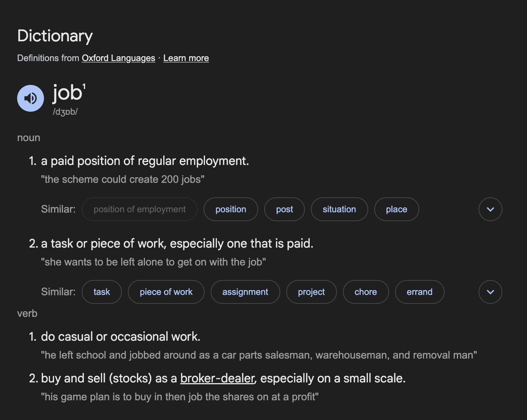Open the 'piece of work' synonym

click(x=166, y=292)
